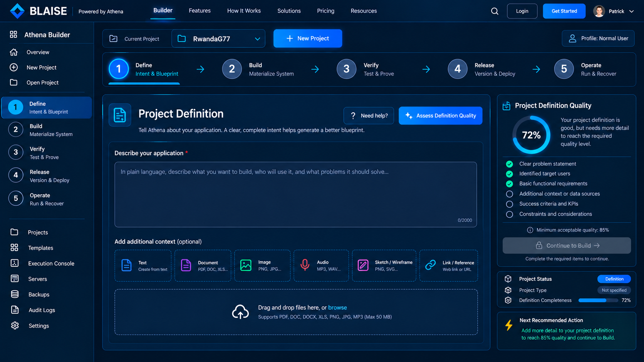This screenshot has width=644, height=362.
Task: Click the Open Project folder icon
Action: pyautogui.click(x=14, y=82)
